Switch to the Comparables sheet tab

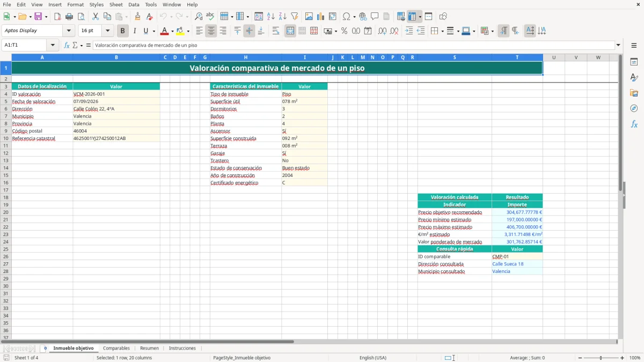point(116,348)
